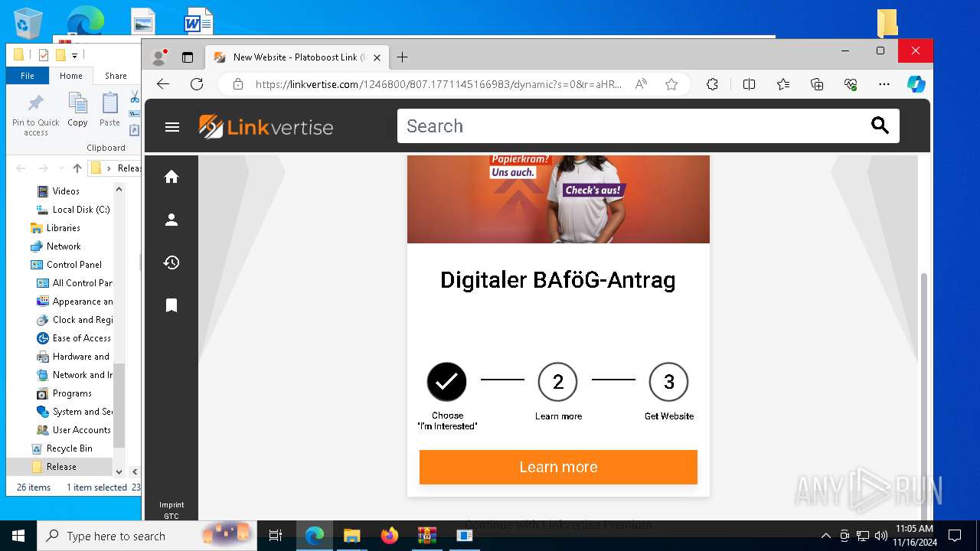Refresh the Edge page
Screen dimensions: 980x551
click(197, 84)
